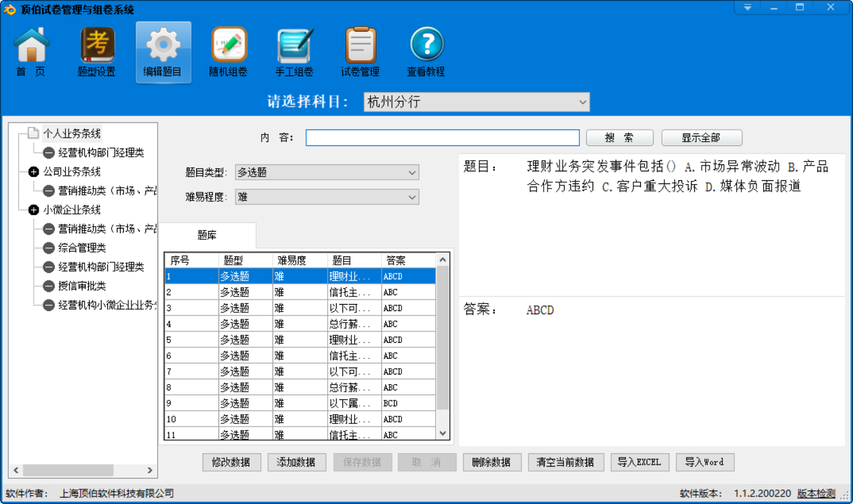853x504 pixels.
Task: Click table scrollbar up arrow
Action: click(443, 260)
